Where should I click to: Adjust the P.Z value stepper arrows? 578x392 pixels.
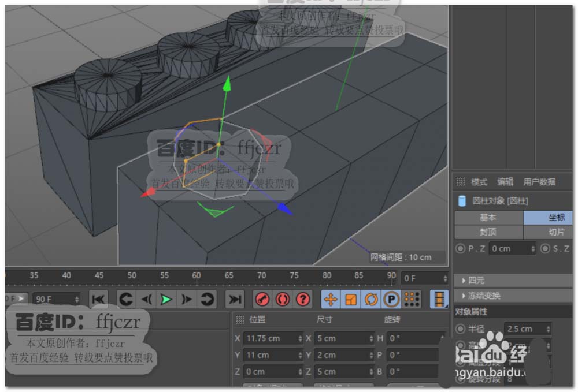pos(533,249)
